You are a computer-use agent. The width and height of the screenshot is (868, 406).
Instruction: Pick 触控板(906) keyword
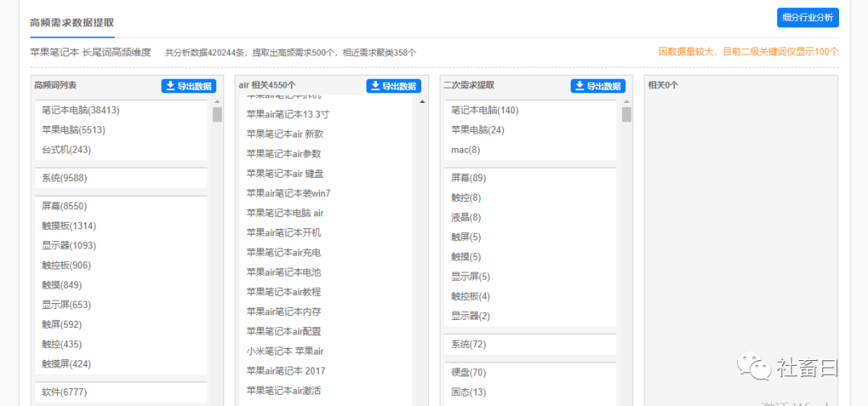67,265
